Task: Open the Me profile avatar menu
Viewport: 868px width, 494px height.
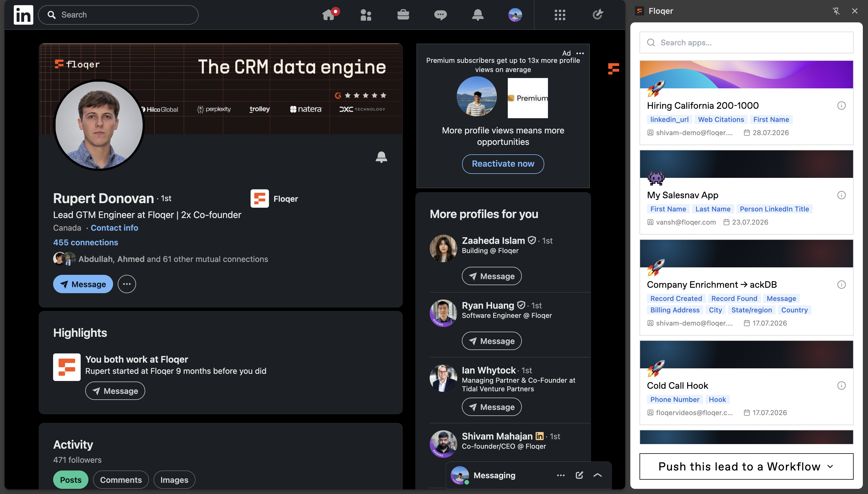Action: click(x=515, y=15)
